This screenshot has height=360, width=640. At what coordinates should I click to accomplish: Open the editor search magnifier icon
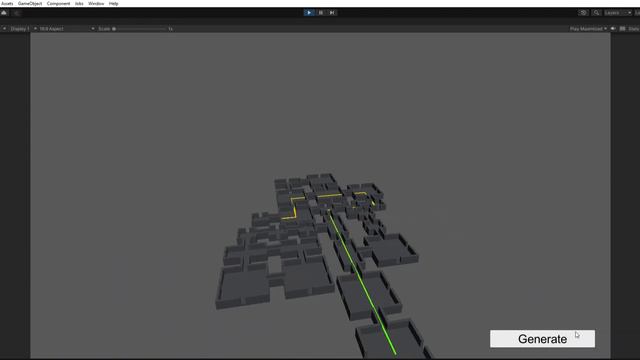[x=596, y=13]
